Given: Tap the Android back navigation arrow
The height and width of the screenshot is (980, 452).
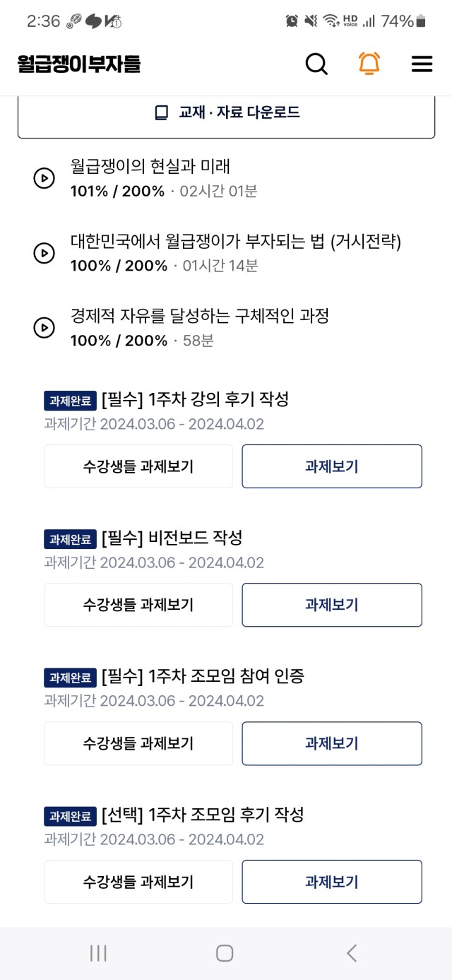Looking at the screenshot, I should click(352, 953).
